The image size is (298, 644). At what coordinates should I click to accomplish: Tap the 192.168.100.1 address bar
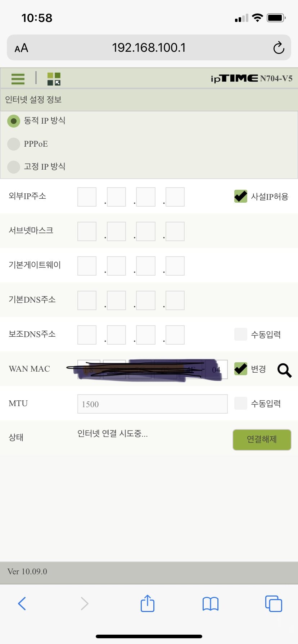(149, 47)
